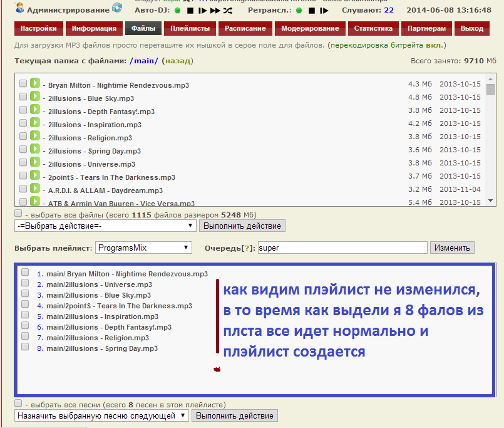Enable the 'выбрать все файлы' checkbox
The height and width of the screenshot is (428, 504).
click(x=18, y=214)
